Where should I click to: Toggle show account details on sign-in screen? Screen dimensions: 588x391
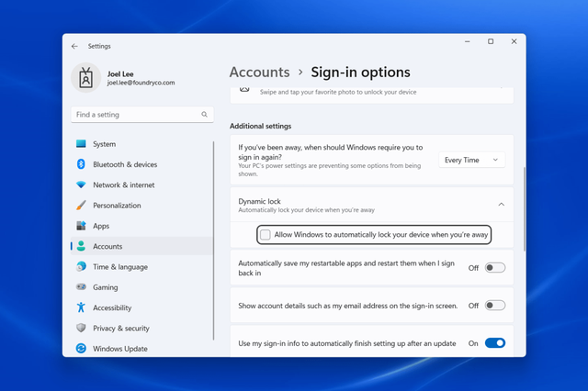click(495, 306)
